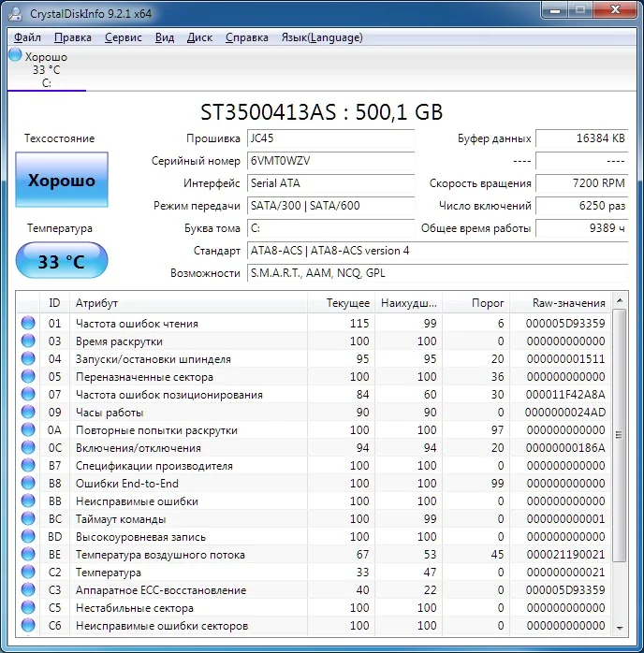Open the Файл menu
Image resolution: width=644 pixels, height=653 pixels.
pos(27,37)
